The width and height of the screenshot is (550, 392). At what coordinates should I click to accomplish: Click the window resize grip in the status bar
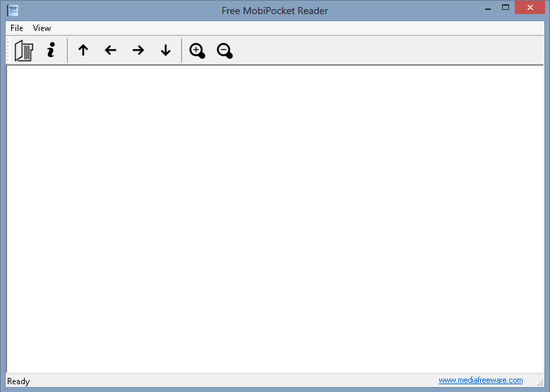click(x=540, y=383)
